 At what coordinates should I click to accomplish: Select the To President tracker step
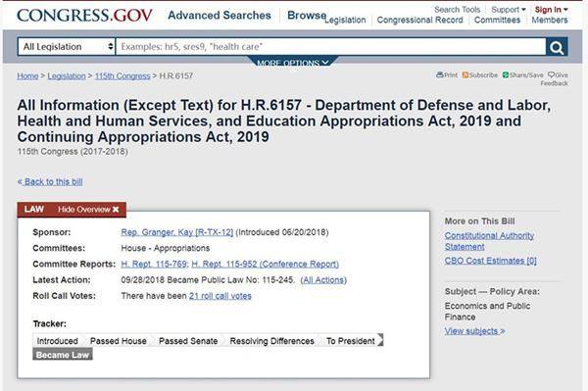click(x=351, y=341)
